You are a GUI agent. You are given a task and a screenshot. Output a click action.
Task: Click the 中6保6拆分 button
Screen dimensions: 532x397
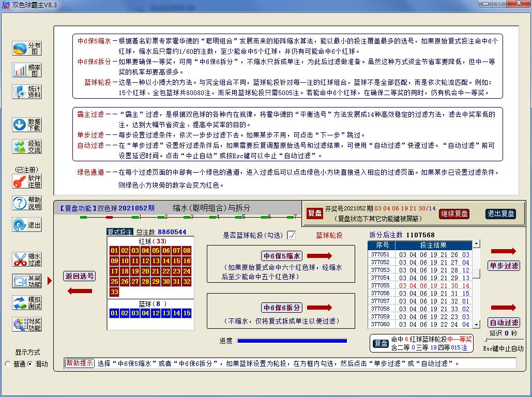(x=282, y=308)
